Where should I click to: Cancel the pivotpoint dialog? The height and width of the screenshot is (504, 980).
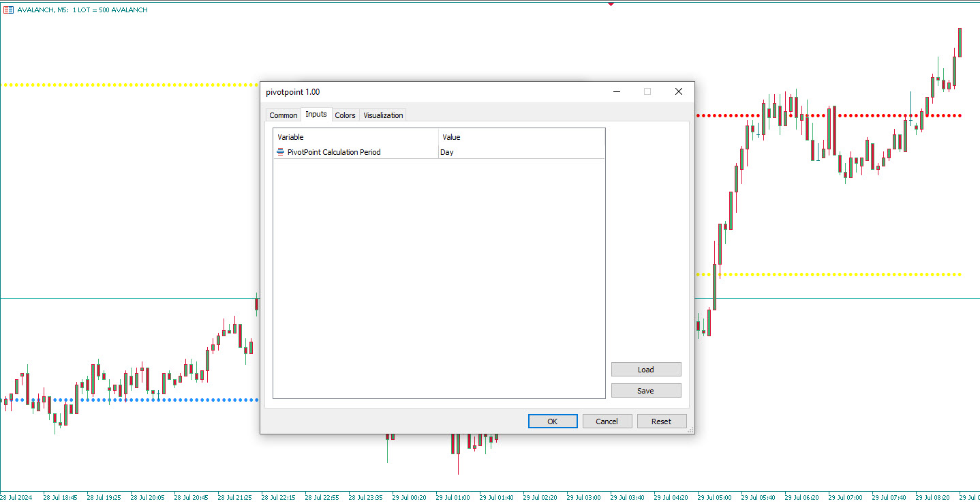pyautogui.click(x=607, y=421)
